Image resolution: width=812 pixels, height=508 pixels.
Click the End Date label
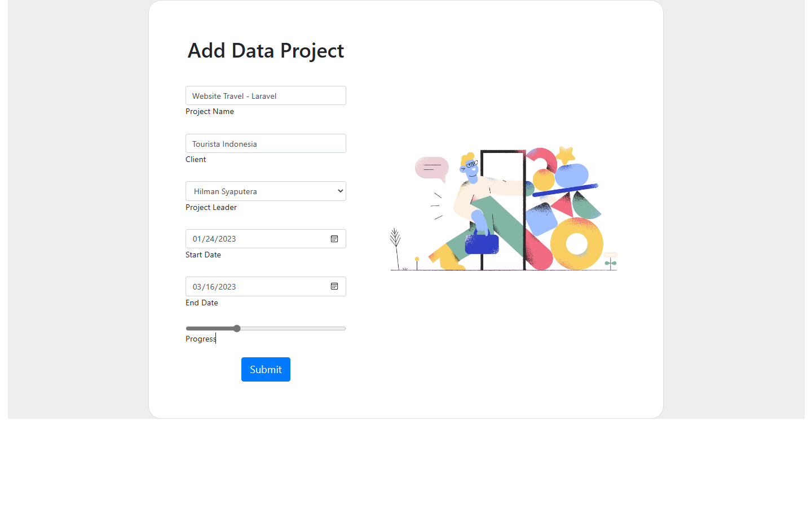[201, 303]
